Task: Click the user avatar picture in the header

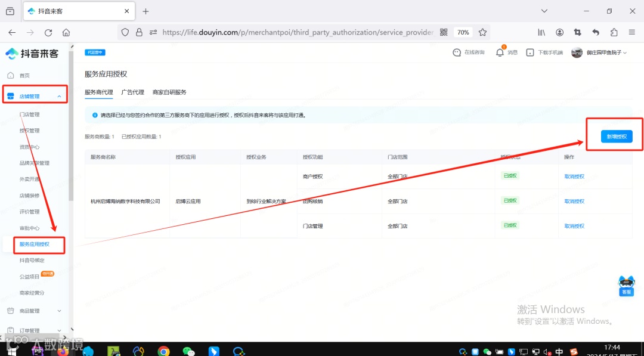Action: 577,52
